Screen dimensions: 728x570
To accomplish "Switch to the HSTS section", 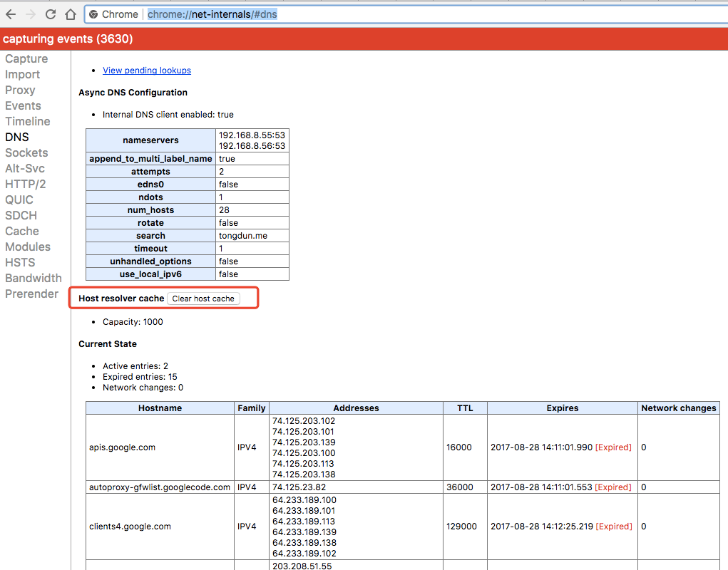I will [x=20, y=262].
